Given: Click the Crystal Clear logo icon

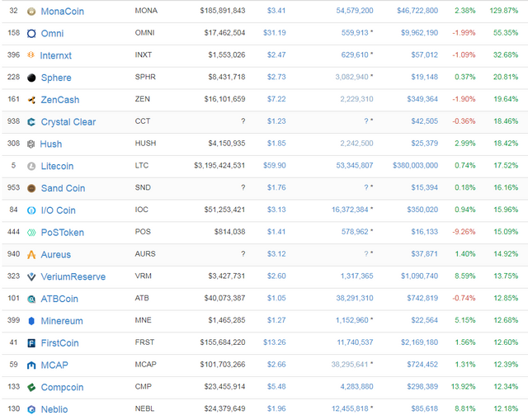Looking at the screenshot, I should click(x=31, y=122).
